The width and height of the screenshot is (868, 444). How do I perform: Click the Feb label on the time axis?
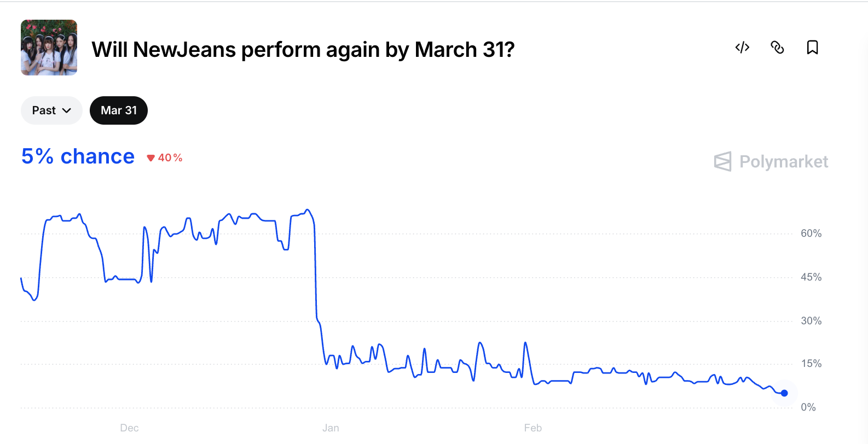coord(533,428)
